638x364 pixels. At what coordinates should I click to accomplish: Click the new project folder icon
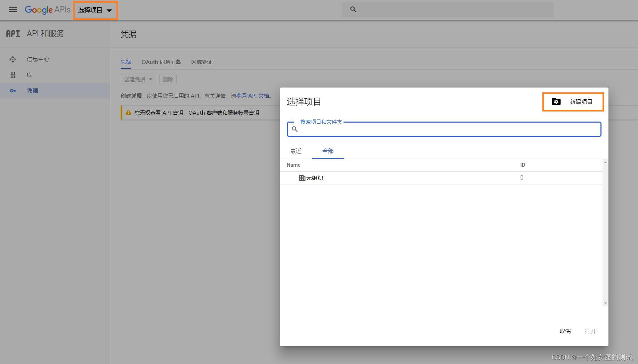point(556,102)
